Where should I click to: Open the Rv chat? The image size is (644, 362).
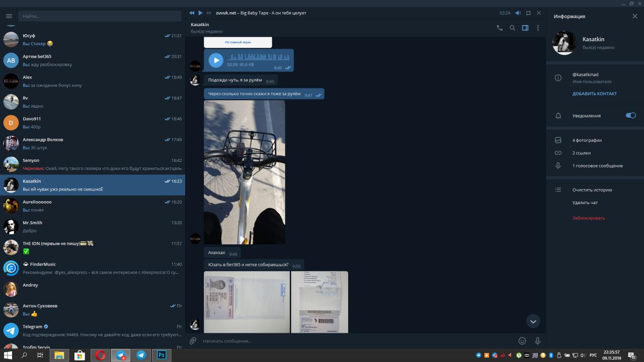pyautogui.click(x=93, y=102)
